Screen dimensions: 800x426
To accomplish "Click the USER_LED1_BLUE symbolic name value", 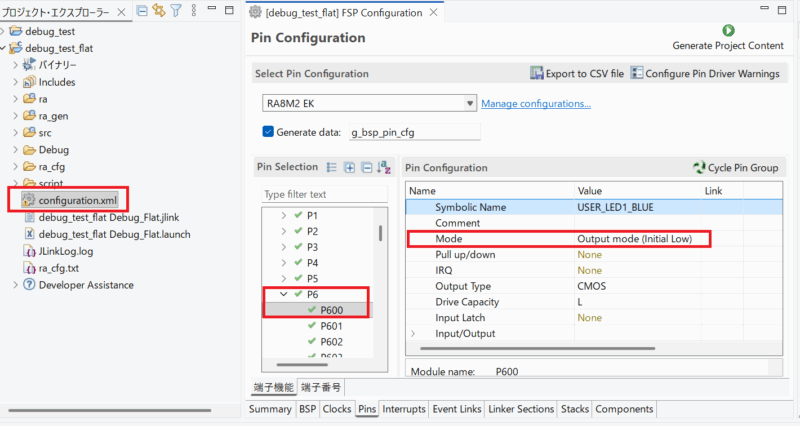I will tap(615, 207).
